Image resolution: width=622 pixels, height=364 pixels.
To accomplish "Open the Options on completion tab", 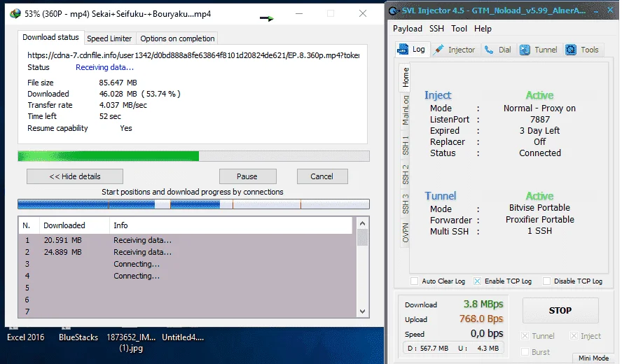I will [x=177, y=38].
